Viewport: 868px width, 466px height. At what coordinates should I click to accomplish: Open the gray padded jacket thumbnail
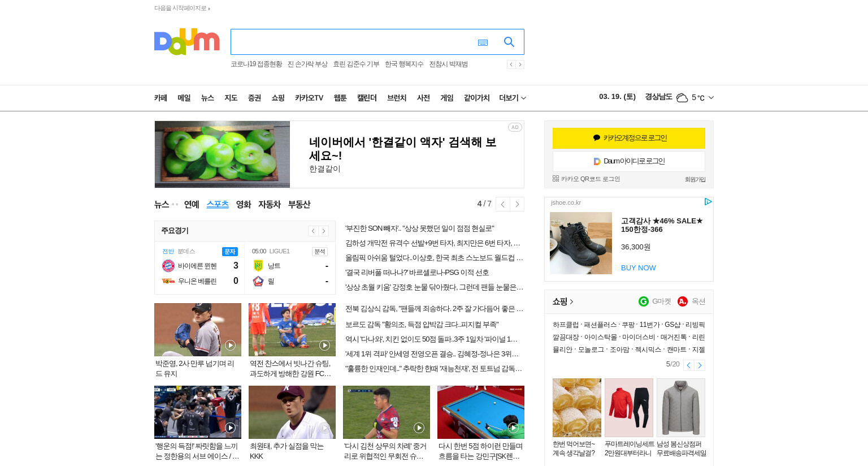pos(681,408)
